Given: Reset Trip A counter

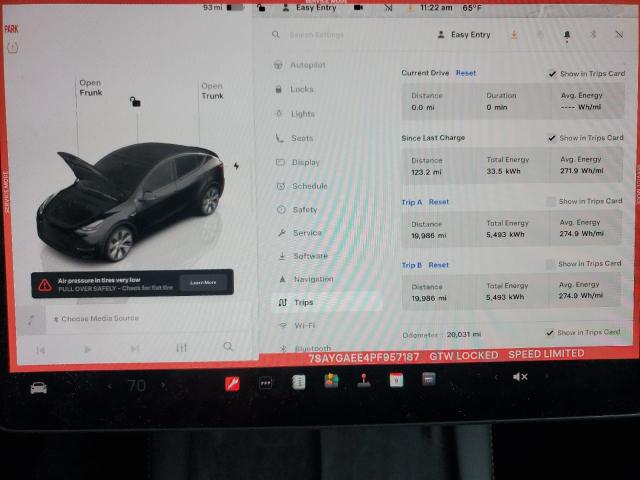Looking at the screenshot, I should (x=439, y=202).
